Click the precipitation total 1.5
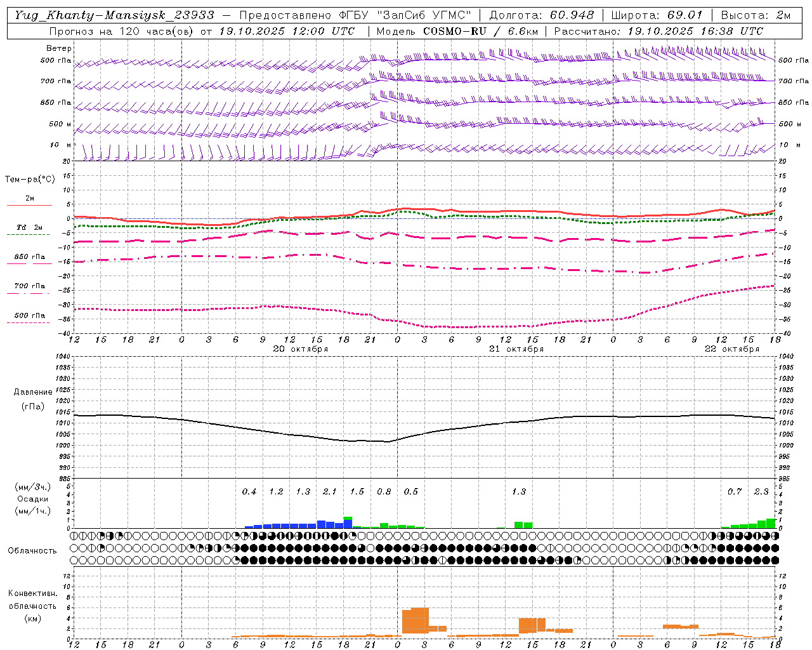Screen dimensions: 812x650 point(357,491)
